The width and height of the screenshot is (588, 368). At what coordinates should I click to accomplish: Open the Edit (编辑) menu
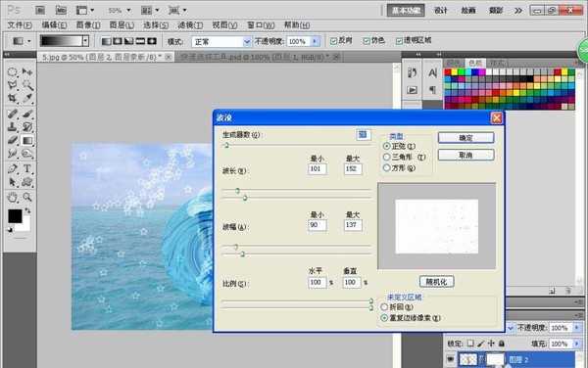54,25
